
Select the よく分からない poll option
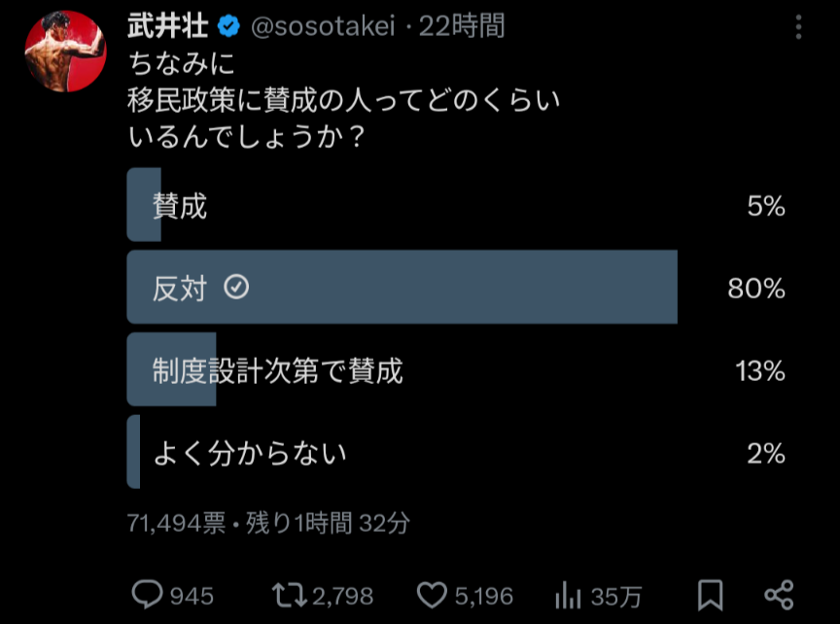click(x=250, y=453)
